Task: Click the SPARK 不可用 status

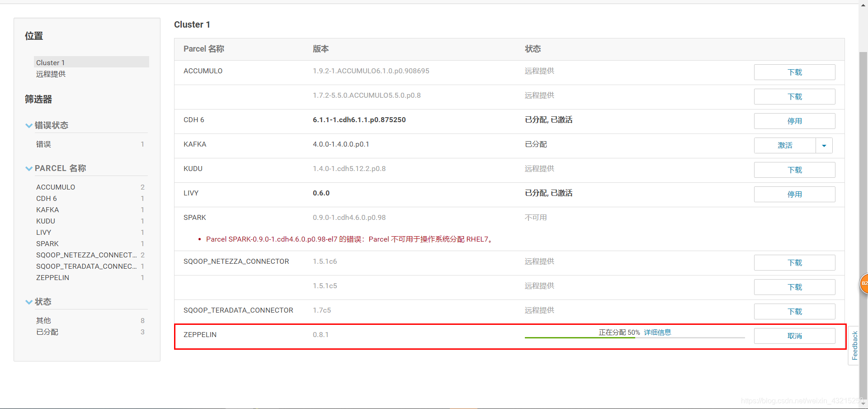Action: [x=536, y=218]
